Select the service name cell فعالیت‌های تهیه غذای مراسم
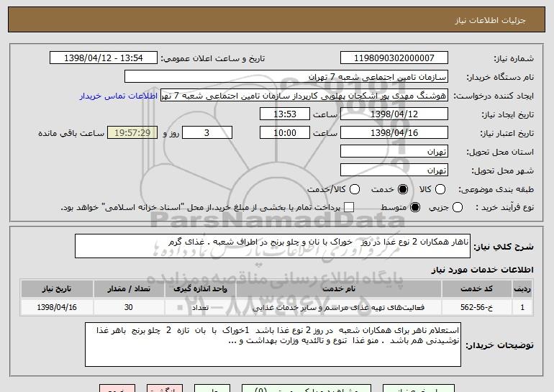Viewport: 554px width, 392px height. (x=338, y=307)
